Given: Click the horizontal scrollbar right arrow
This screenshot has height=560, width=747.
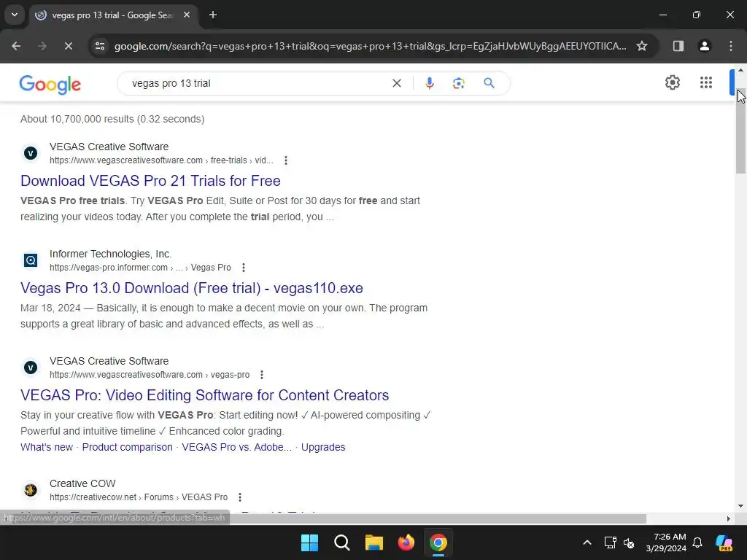Looking at the screenshot, I should coord(729,518).
